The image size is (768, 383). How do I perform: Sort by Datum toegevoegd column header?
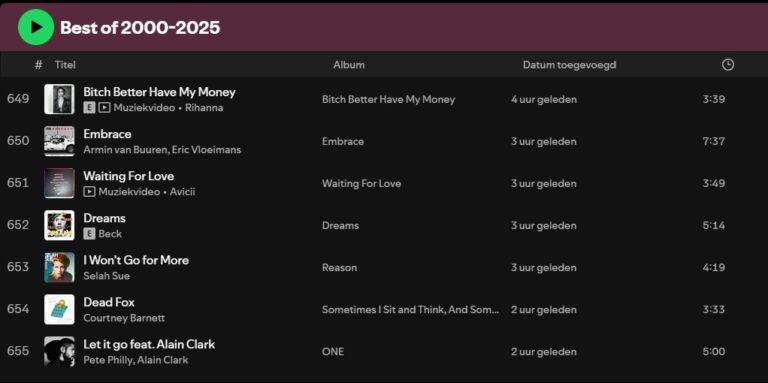[x=569, y=65]
